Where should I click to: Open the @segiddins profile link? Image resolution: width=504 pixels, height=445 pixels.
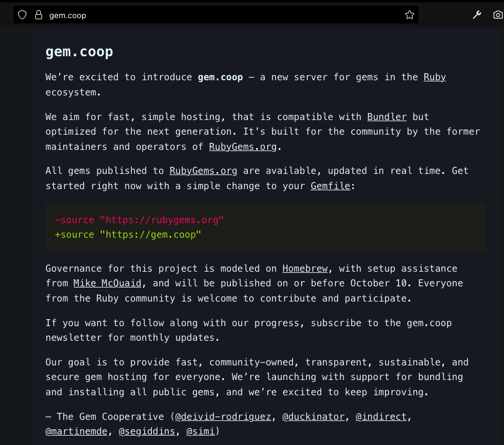pyautogui.click(x=147, y=432)
